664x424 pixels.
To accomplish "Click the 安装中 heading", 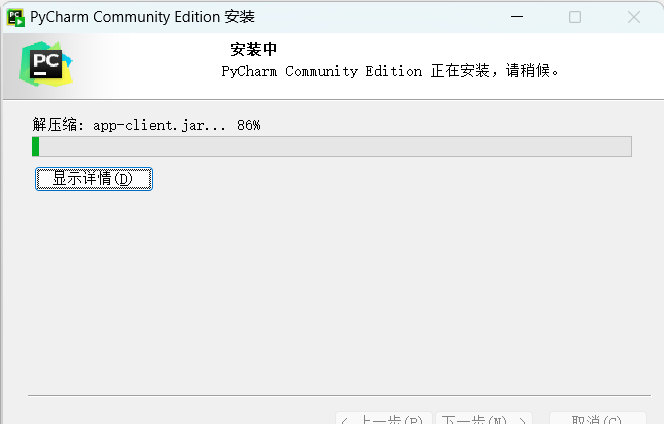I will (254, 49).
